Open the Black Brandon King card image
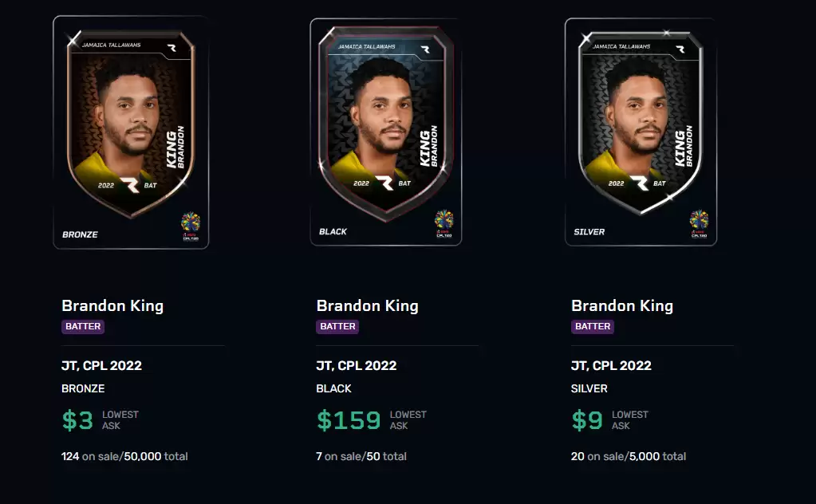 click(385, 132)
